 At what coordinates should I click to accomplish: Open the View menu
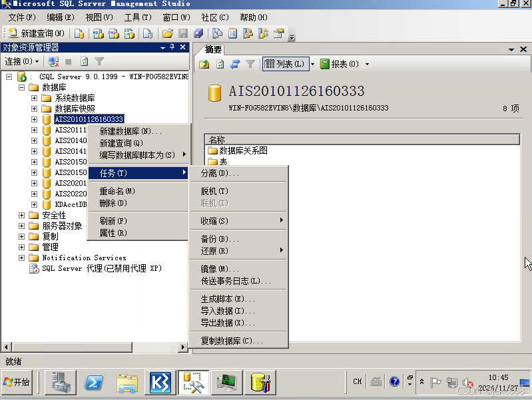(x=99, y=17)
